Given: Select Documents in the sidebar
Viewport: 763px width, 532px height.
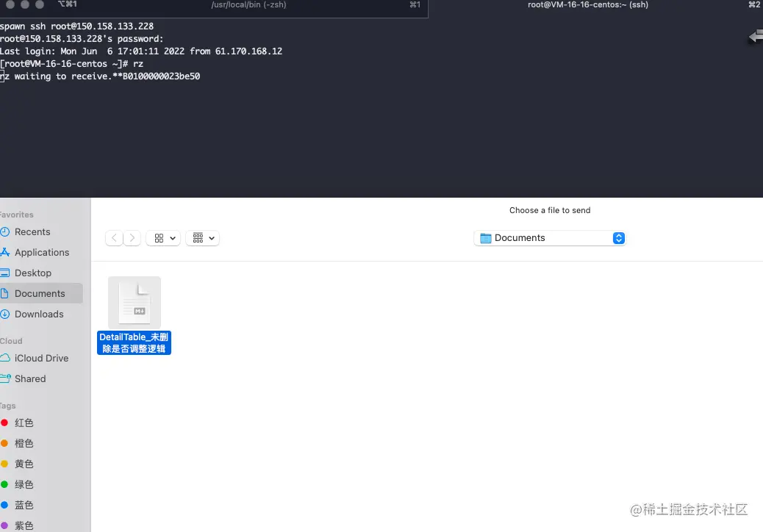Looking at the screenshot, I should tap(41, 293).
